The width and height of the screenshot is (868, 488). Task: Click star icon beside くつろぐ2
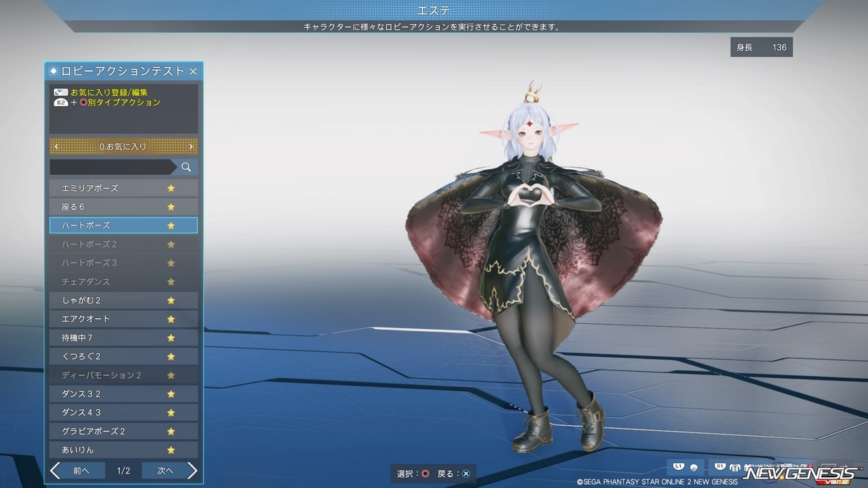pos(171,356)
